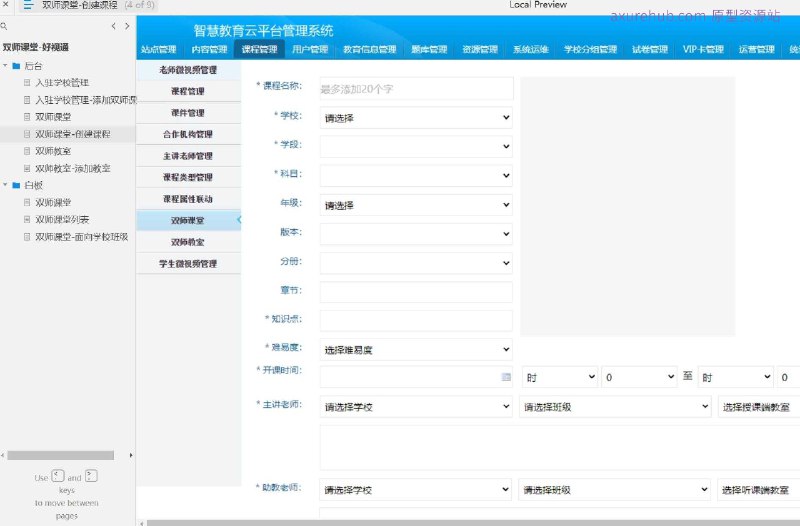The width and height of the screenshot is (800, 526).
Task: Open 课程管理 side menu item
Action: tap(188, 91)
